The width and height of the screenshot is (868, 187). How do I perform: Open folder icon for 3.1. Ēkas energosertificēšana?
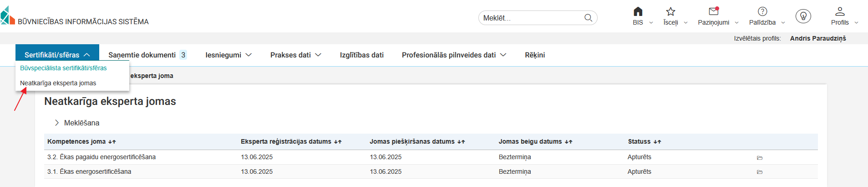pos(760,172)
